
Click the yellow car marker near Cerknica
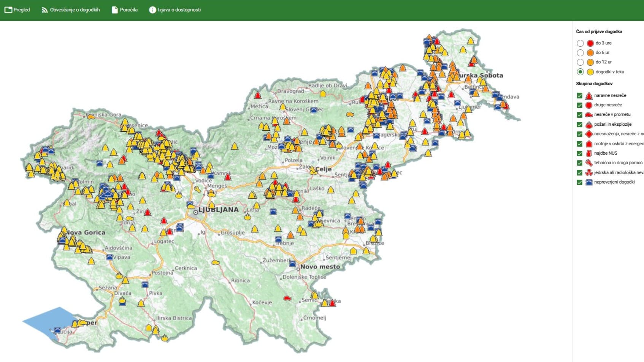pos(216,262)
